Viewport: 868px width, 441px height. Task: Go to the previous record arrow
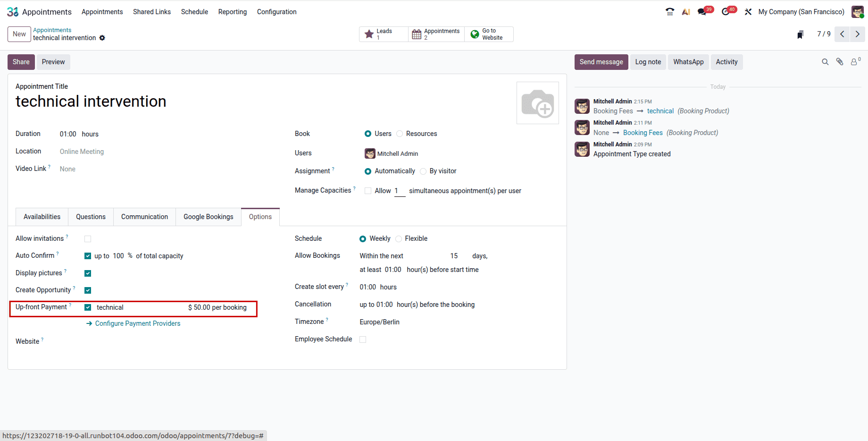[842, 34]
